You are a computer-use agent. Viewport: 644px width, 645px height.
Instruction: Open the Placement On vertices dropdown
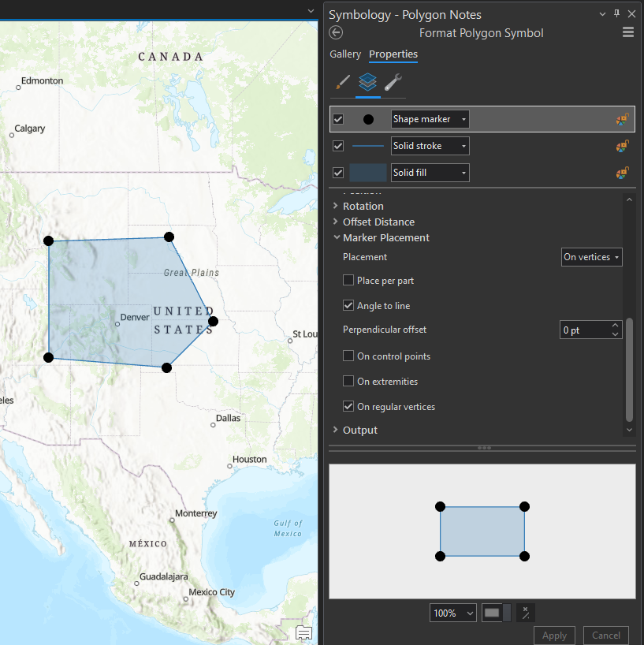(591, 256)
